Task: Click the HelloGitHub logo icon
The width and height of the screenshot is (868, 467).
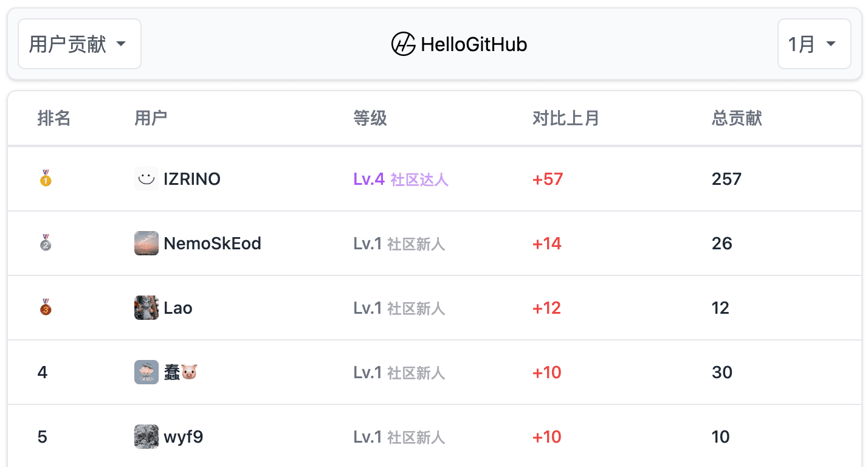Action: [403, 44]
